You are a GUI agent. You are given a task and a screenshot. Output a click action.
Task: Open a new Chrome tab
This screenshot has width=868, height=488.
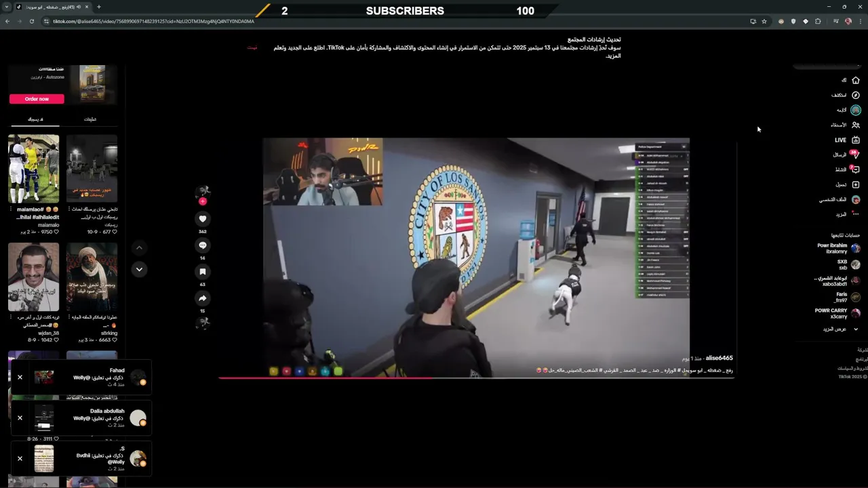[x=98, y=7]
